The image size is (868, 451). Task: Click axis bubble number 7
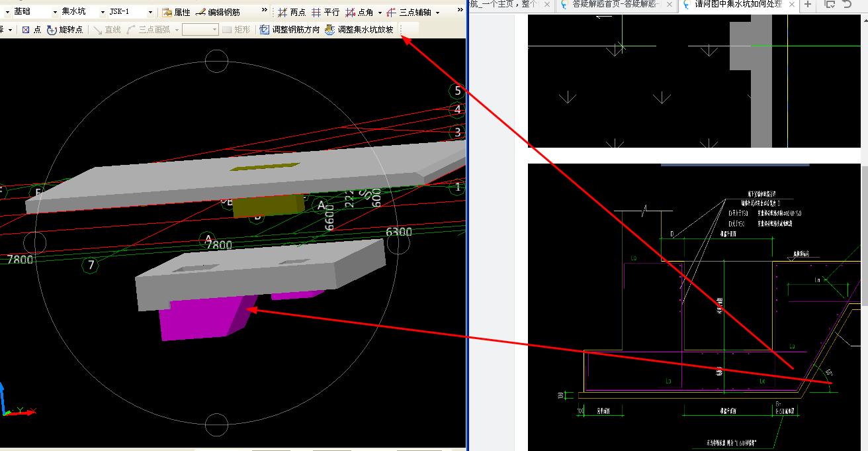pos(91,266)
